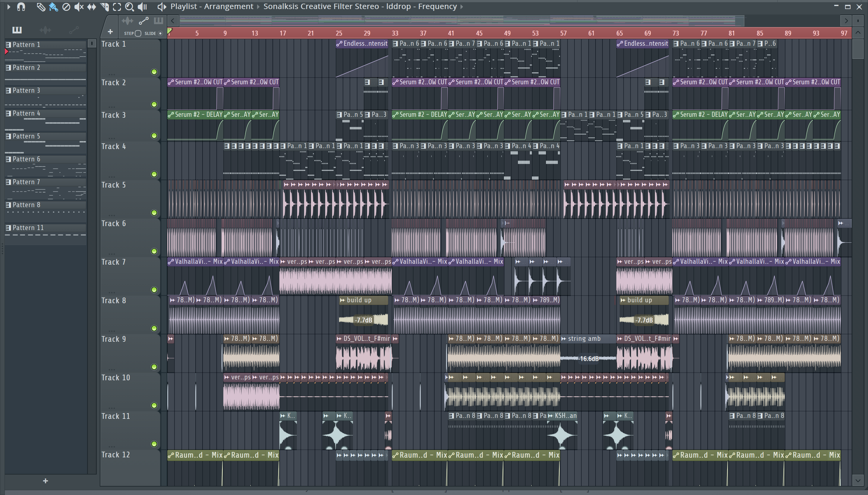Select the Draw pencil tool
868x495 pixels.
tap(41, 7)
